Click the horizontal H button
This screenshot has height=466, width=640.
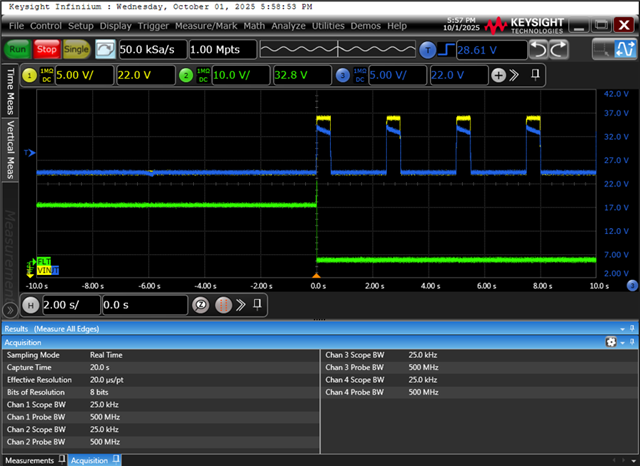(31, 305)
